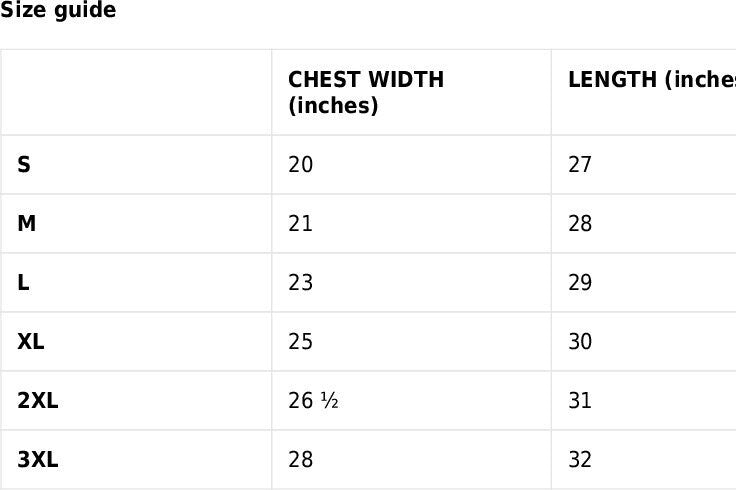Select length value 28 for size M
The width and height of the screenshot is (736, 490).
pyautogui.click(x=580, y=224)
